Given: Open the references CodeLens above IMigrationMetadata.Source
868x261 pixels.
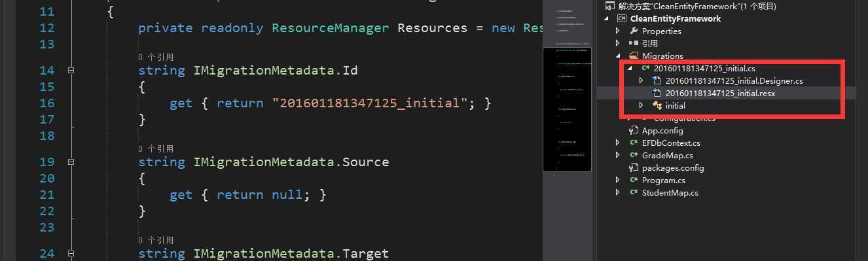Looking at the screenshot, I should point(156,148).
